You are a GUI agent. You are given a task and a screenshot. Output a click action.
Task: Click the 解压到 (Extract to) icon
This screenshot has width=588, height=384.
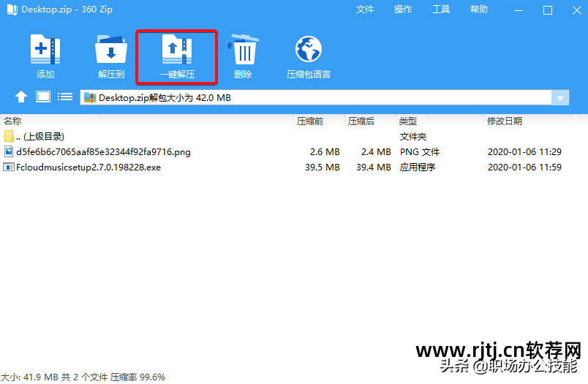pyautogui.click(x=111, y=49)
